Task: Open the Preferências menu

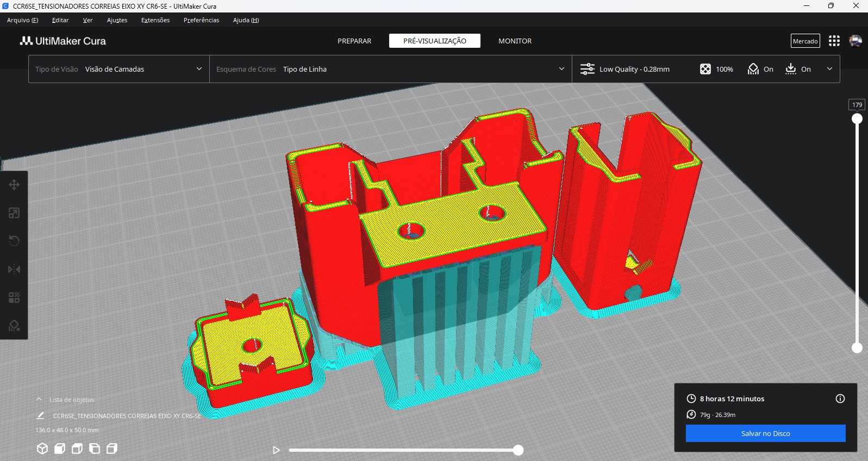Action: [201, 20]
